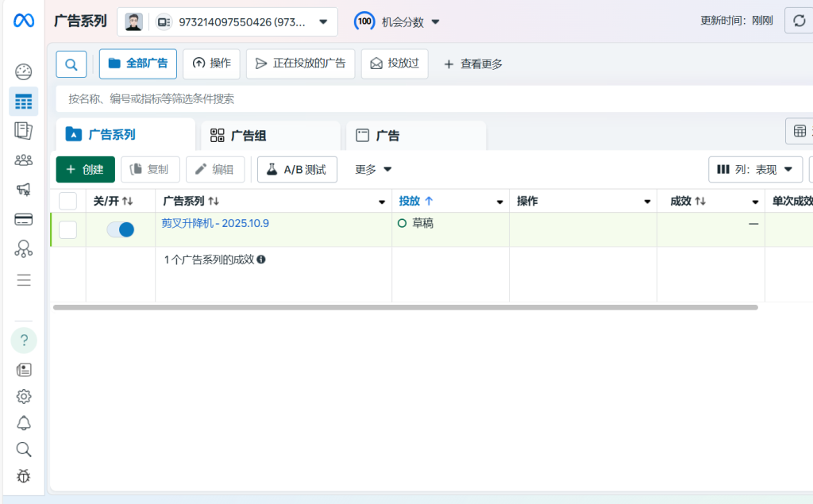This screenshot has height=504, width=813.
Task: Toggle off the 剪叉升降机 campaign switch
Action: [x=121, y=230]
